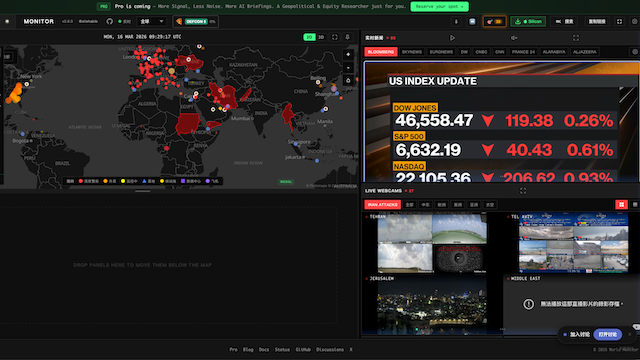The width and height of the screenshot is (640, 360).
Task: Open the ⌘K search button
Action: [564, 22]
